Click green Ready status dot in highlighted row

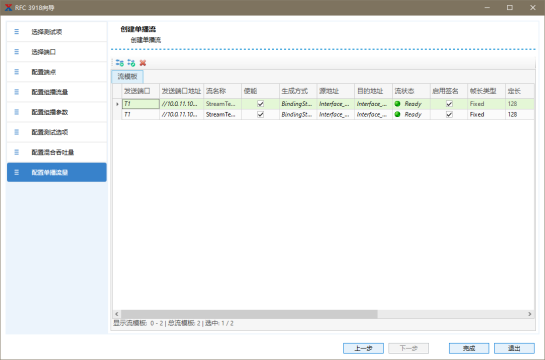pyautogui.click(x=397, y=104)
